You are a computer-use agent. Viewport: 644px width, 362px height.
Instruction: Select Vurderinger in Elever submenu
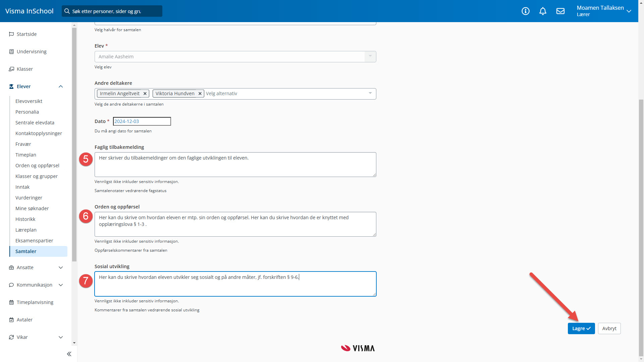(29, 198)
